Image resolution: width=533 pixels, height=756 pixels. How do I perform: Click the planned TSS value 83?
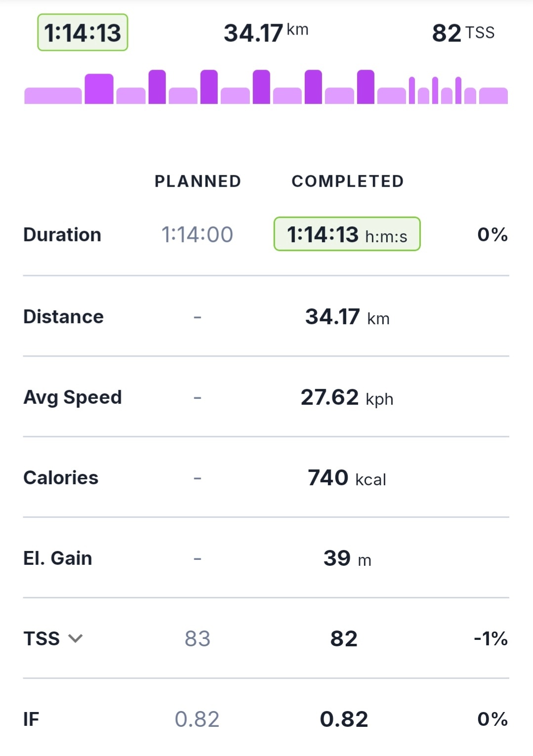197,638
